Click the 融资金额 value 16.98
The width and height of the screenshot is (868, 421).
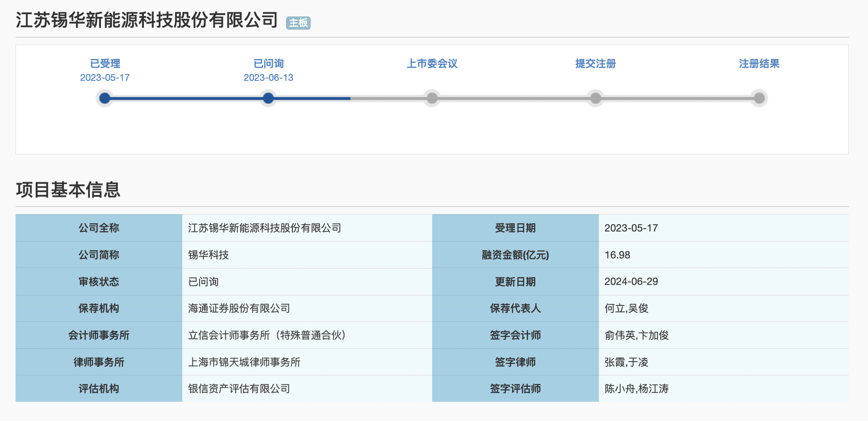(x=618, y=255)
